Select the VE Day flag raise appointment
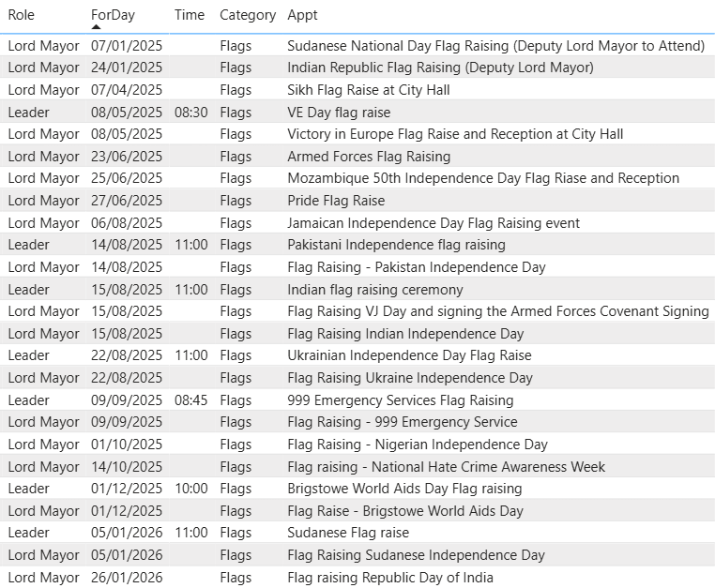This screenshot has height=588, width=715. [338, 113]
